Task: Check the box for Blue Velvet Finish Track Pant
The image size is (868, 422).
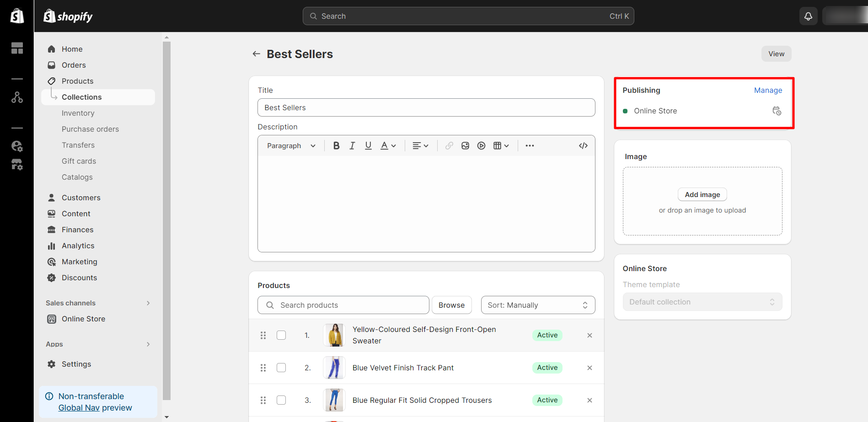Action: [x=281, y=368]
